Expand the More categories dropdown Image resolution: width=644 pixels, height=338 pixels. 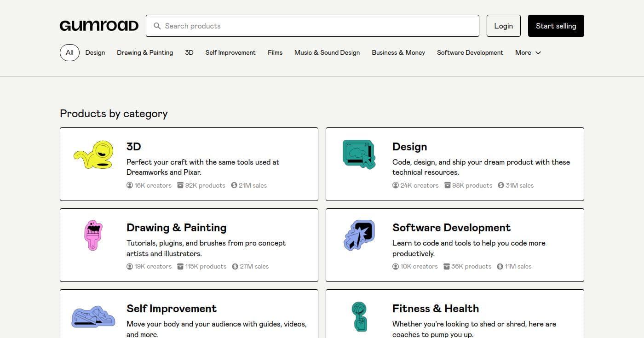[x=528, y=52]
